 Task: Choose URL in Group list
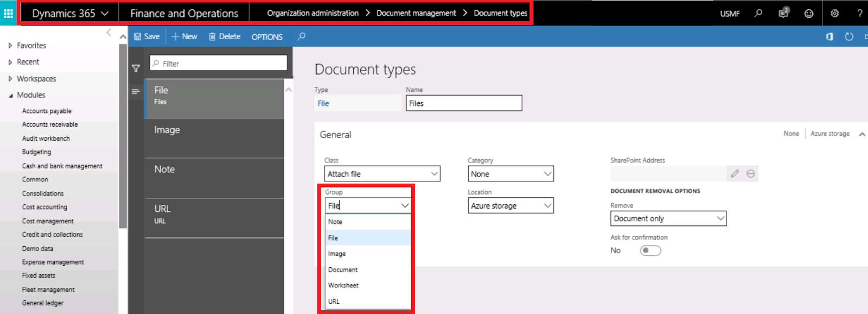368,302
